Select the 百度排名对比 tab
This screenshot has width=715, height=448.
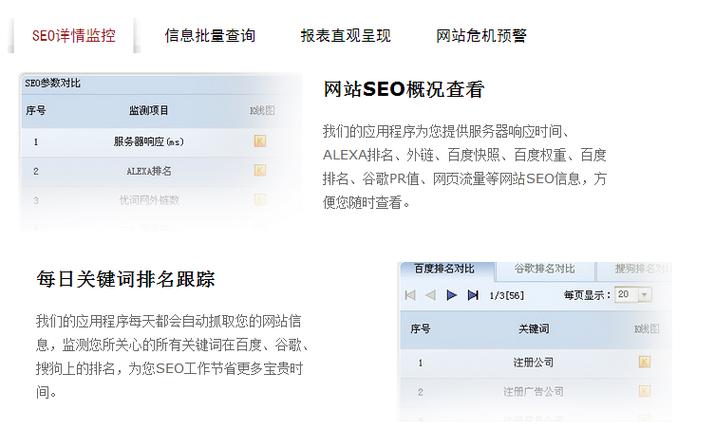(x=445, y=269)
